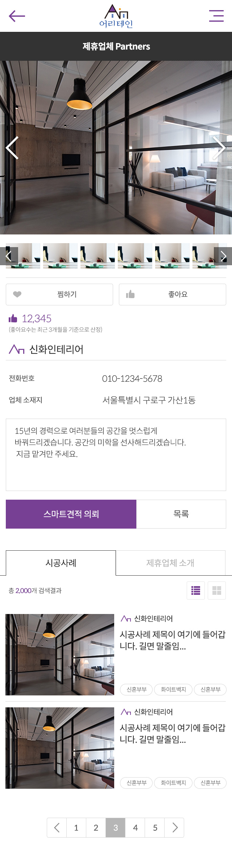This screenshot has width=232, height=868.
Task: Go to next pagination page arrow
Action: [175, 827]
